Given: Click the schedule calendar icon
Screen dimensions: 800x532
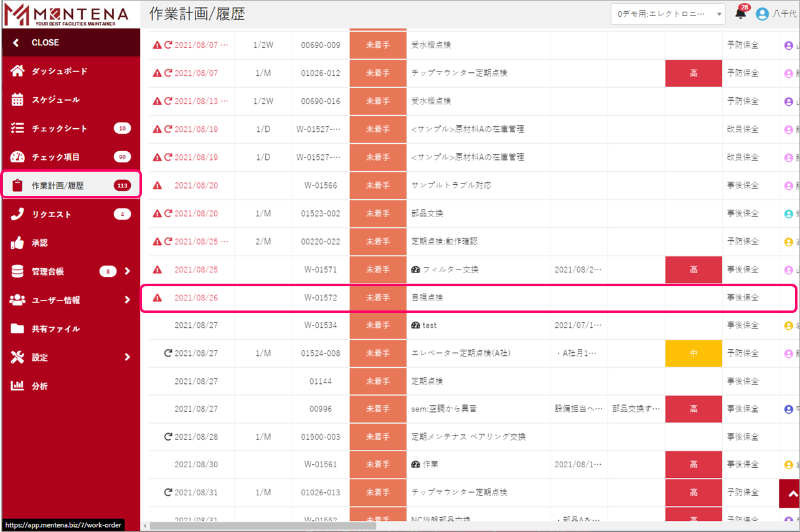Looking at the screenshot, I should point(17,100).
